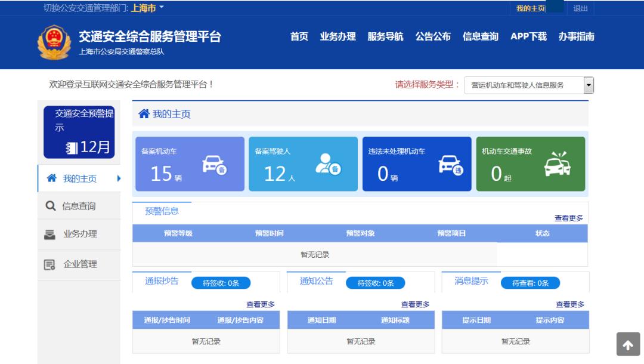Click 退出 to log out
Image resolution: width=644 pixels, height=364 pixels.
click(x=580, y=8)
